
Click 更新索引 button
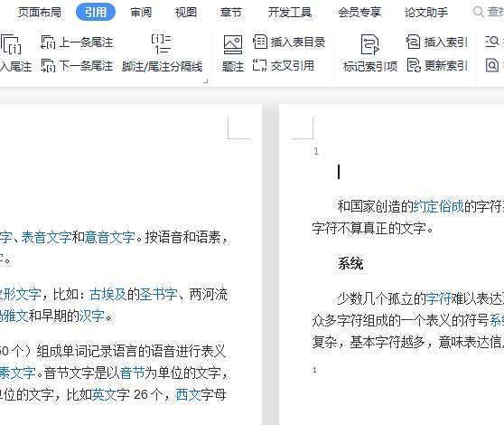point(437,66)
